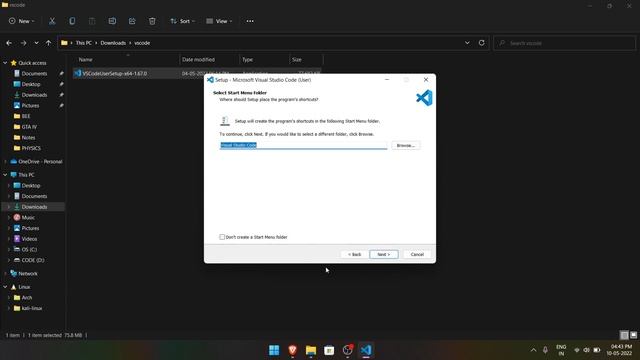The height and width of the screenshot is (360, 640).
Task: Open the GTA IV folder in sidebar
Action: [x=29, y=127]
